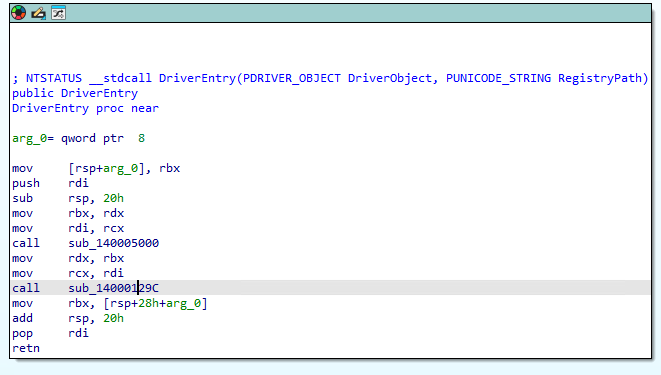Screen dimensions: 661x375
Task: Click the add rsp, 20h instruction
Action: point(68,318)
